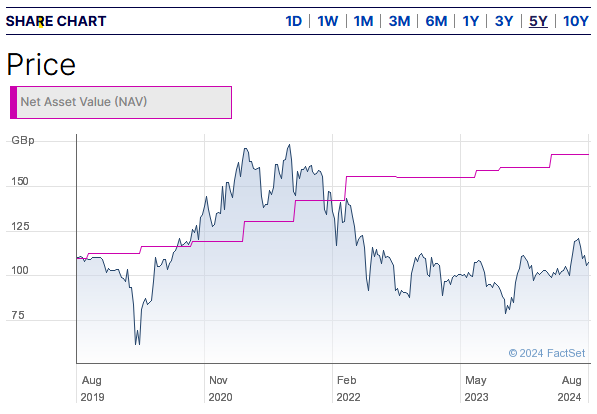The width and height of the screenshot is (597, 414).
Task: Click the 100 y-axis label
Action: coord(20,271)
